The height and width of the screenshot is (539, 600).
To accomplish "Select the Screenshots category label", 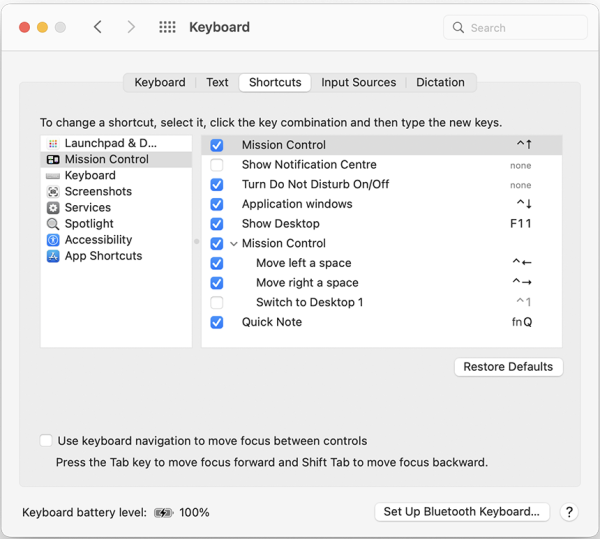I will point(98,191).
